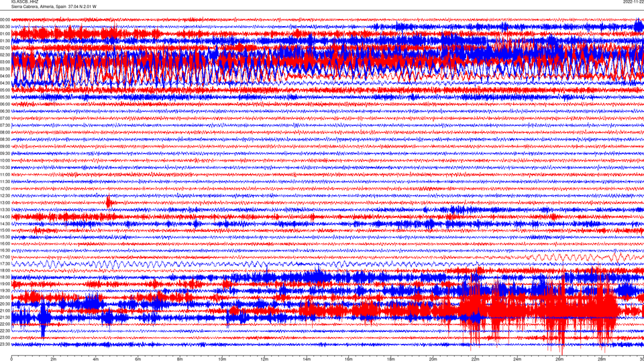Click the 24m tick label on minute axis
The width and height of the screenshot is (644, 362).
pos(517,359)
